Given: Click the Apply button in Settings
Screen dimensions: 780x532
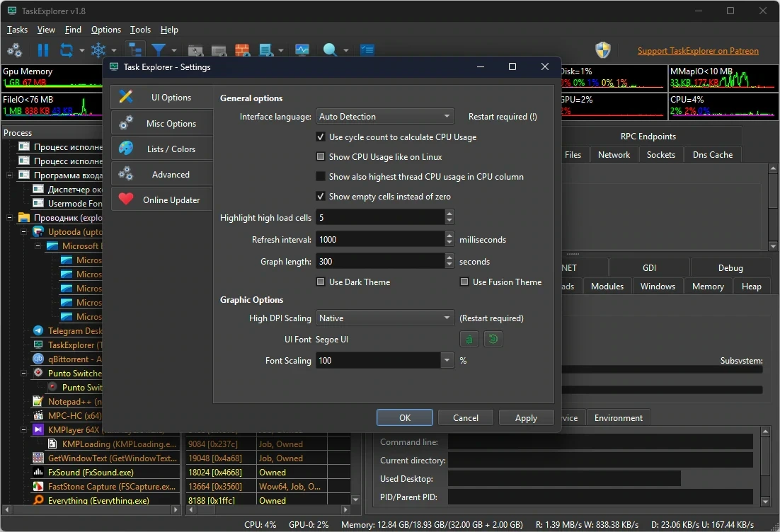Looking at the screenshot, I should pyautogui.click(x=527, y=417).
